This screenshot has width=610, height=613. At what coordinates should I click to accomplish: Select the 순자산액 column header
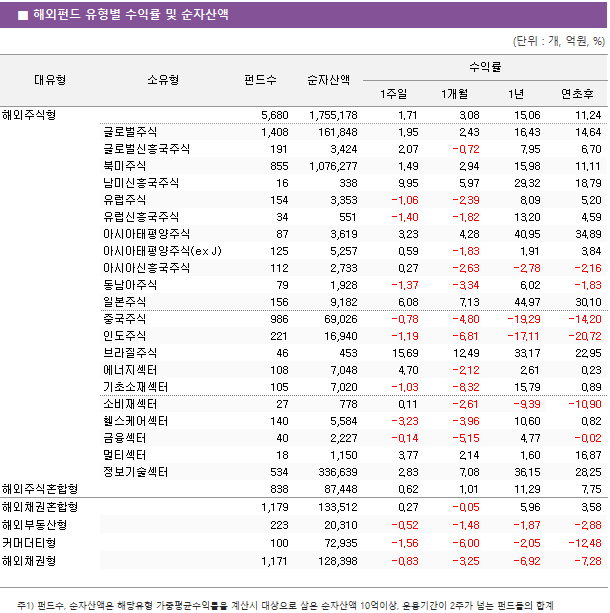[328, 80]
